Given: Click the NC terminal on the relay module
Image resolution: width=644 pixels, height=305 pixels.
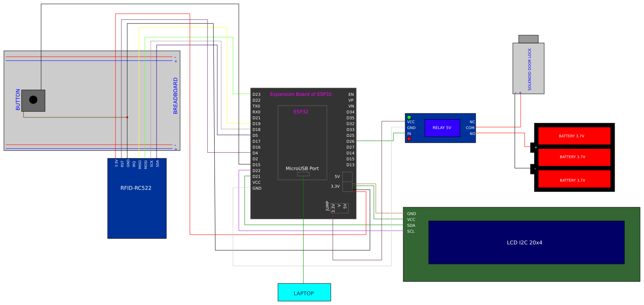Looking at the screenshot, I should pyautogui.click(x=473, y=122).
